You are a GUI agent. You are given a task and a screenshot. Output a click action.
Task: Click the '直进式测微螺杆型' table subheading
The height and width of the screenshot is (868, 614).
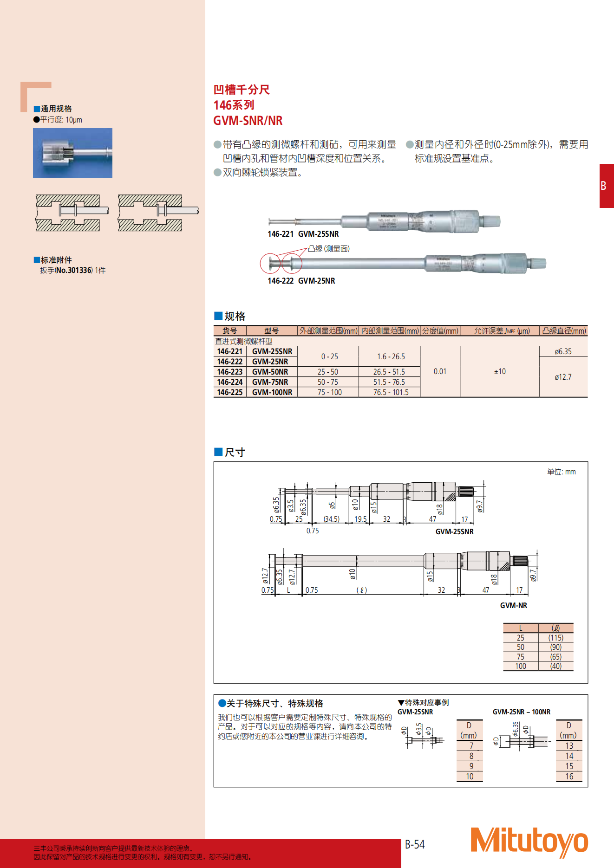[243, 341]
